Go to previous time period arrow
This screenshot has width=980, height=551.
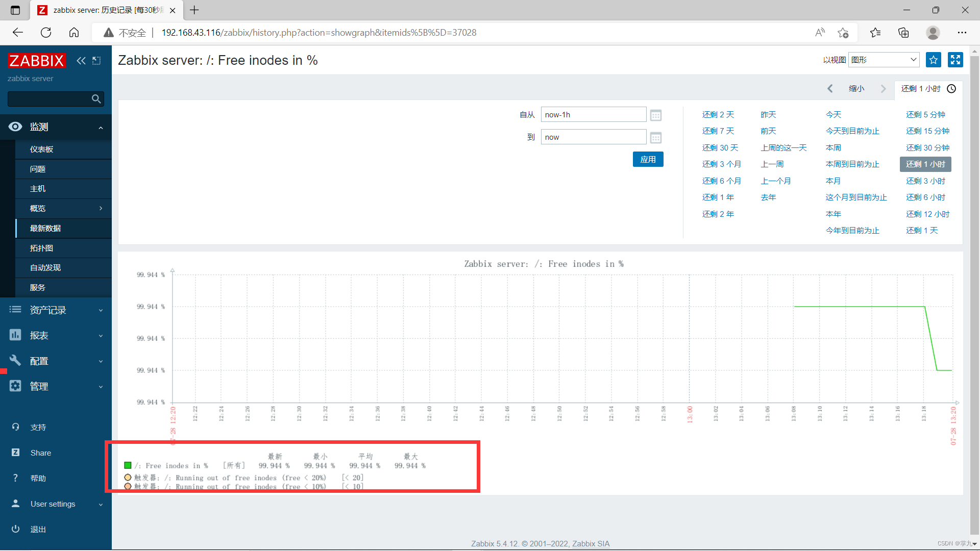(x=830, y=89)
